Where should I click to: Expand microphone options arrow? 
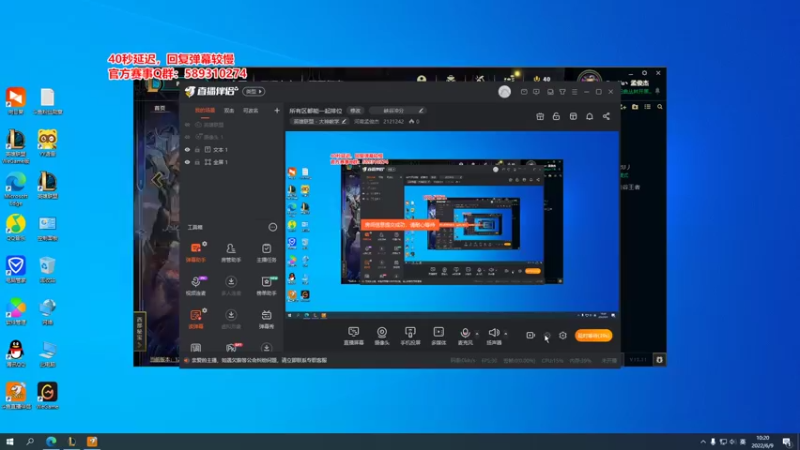[477, 334]
